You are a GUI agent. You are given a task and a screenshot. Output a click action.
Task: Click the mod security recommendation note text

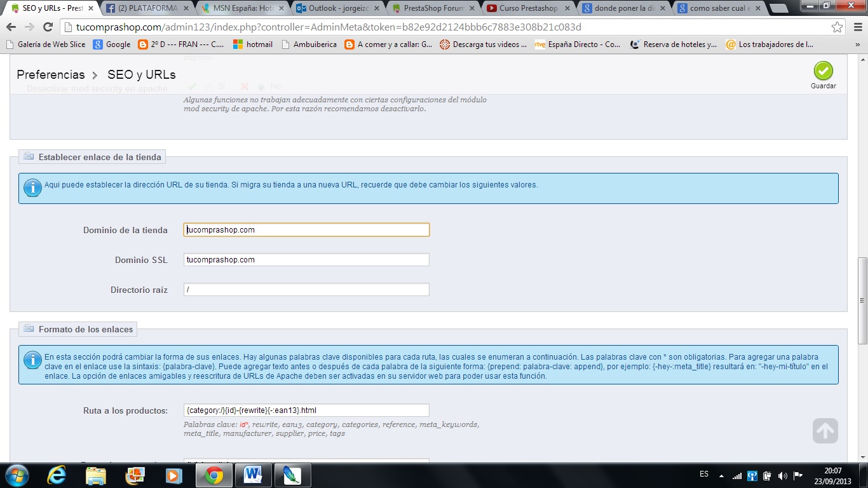pyautogui.click(x=335, y=104)
